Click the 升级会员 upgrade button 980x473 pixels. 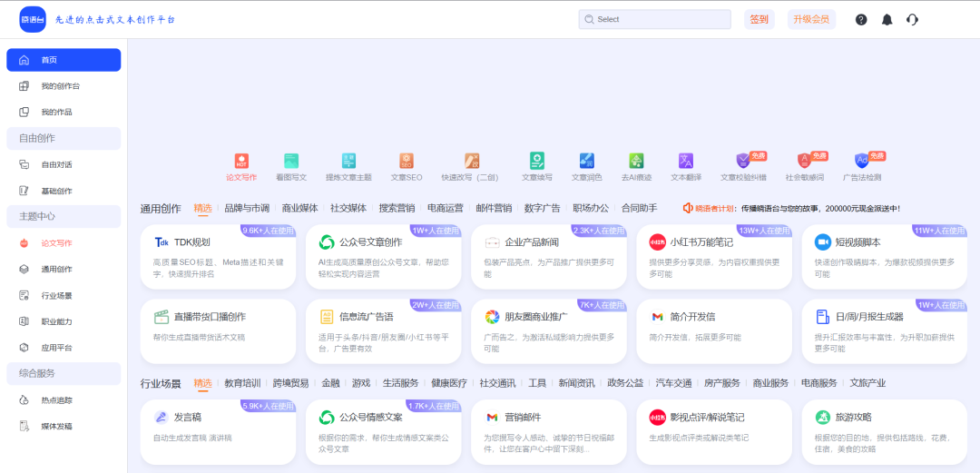(811, 19)
